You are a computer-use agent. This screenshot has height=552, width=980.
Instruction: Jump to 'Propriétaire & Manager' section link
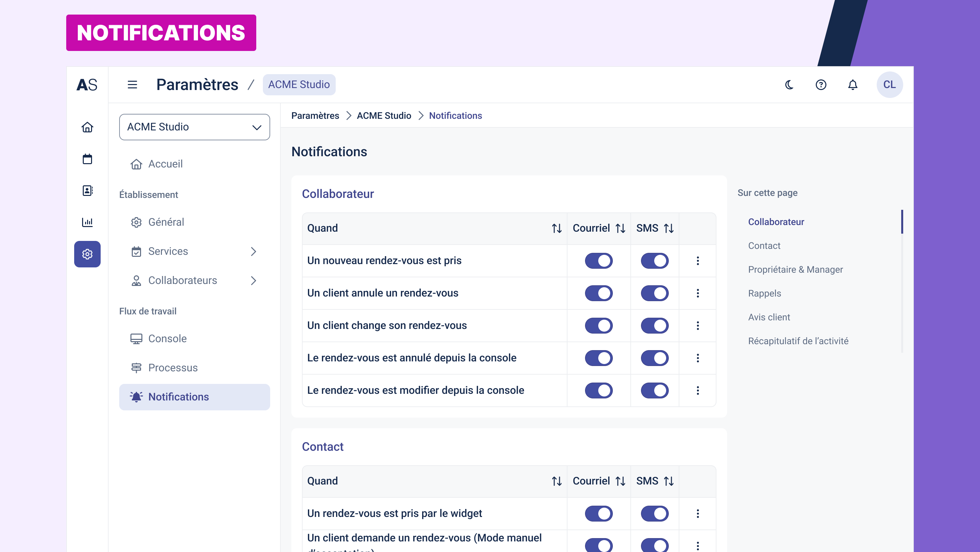tap(795, 269)
